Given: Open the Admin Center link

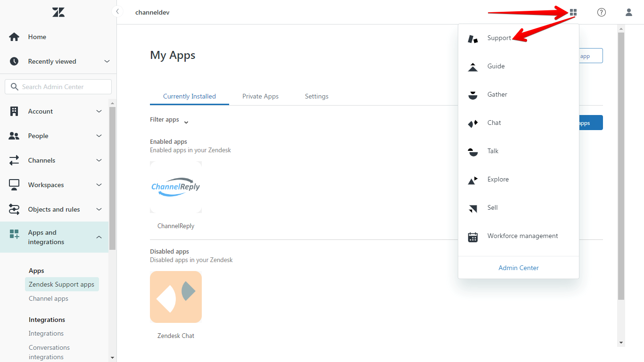Looking at the screenshot, I should (519, 268).
